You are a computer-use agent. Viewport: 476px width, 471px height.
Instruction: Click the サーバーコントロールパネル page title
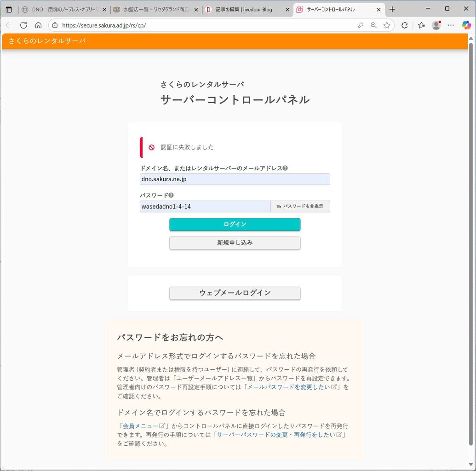pos(235,100)
